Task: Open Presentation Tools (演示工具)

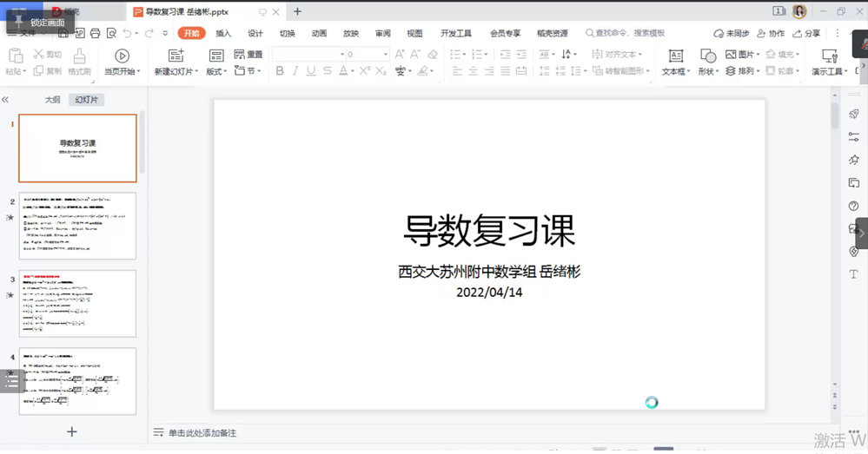Action: tap(829, 62)
